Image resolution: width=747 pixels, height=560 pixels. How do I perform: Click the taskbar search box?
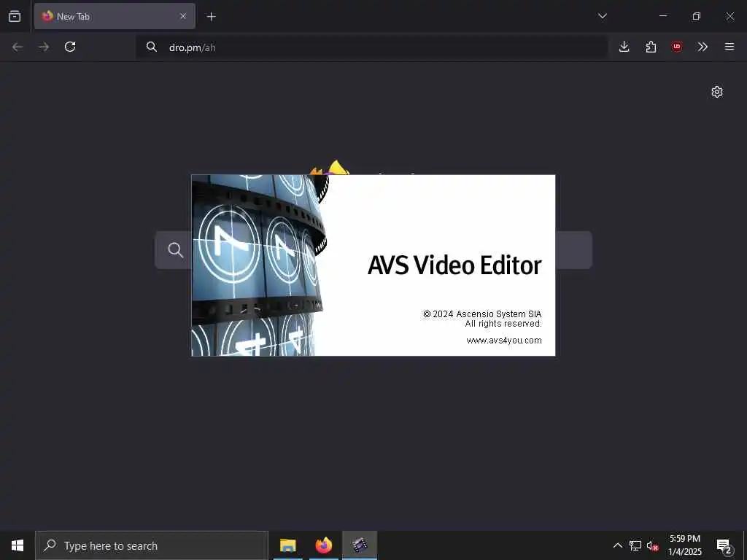click(152, 545)
